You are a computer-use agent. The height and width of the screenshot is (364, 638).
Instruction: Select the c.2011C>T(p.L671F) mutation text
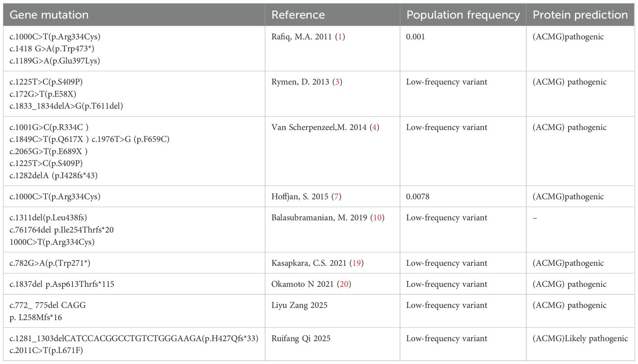46,350
